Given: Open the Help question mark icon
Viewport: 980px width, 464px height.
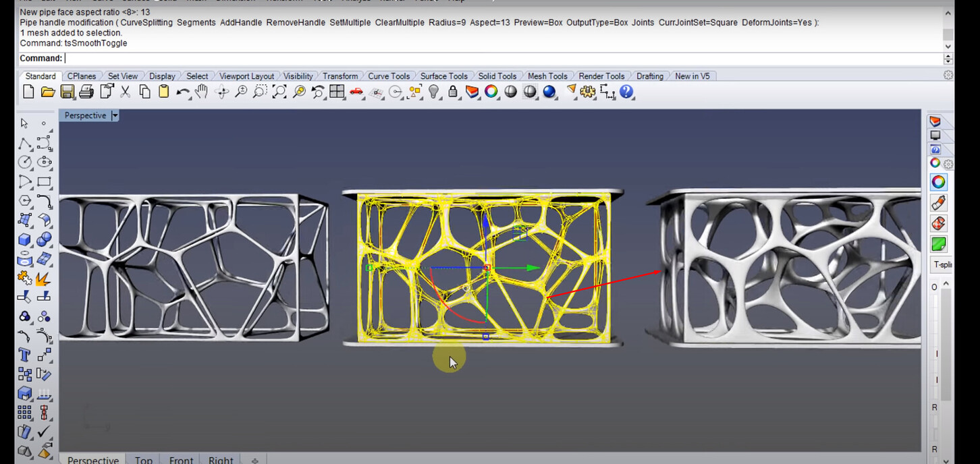Looking at the screenshot, I should coord(626,92).
